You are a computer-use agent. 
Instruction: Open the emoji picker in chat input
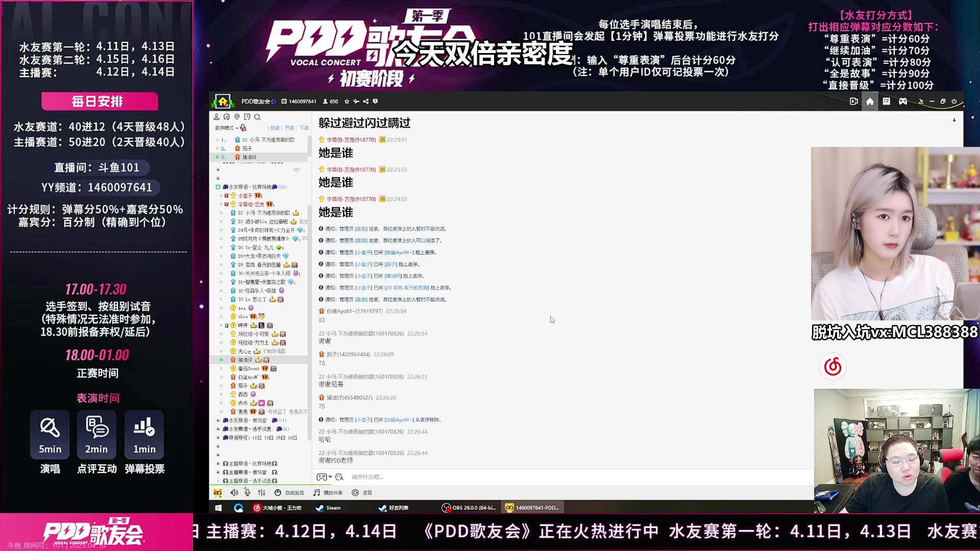click(x=339, y=477)
